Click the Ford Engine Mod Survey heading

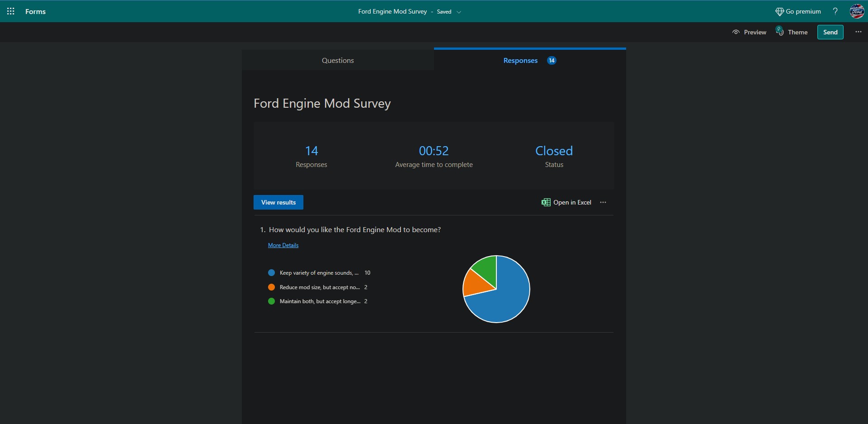(x=322, y=104)
